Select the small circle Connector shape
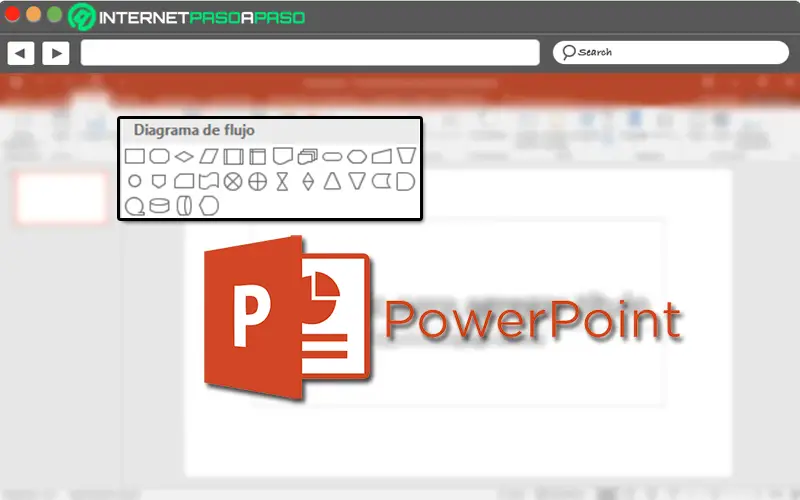Viewport: 800px width, 500px height. point(135,181)
